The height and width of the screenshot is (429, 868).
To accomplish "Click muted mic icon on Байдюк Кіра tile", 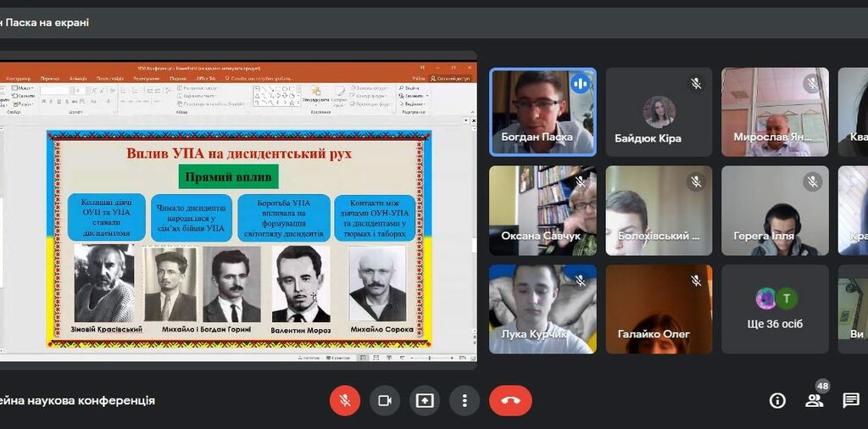I will 696,83.
